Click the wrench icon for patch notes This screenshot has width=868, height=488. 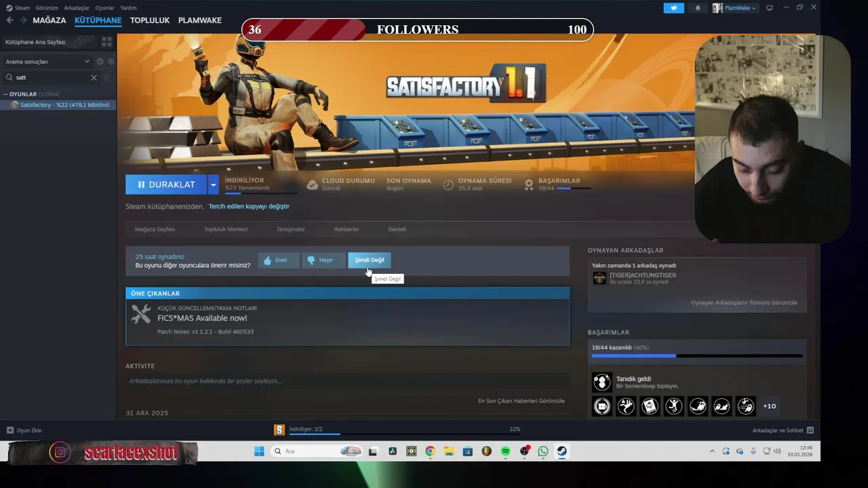141,314
